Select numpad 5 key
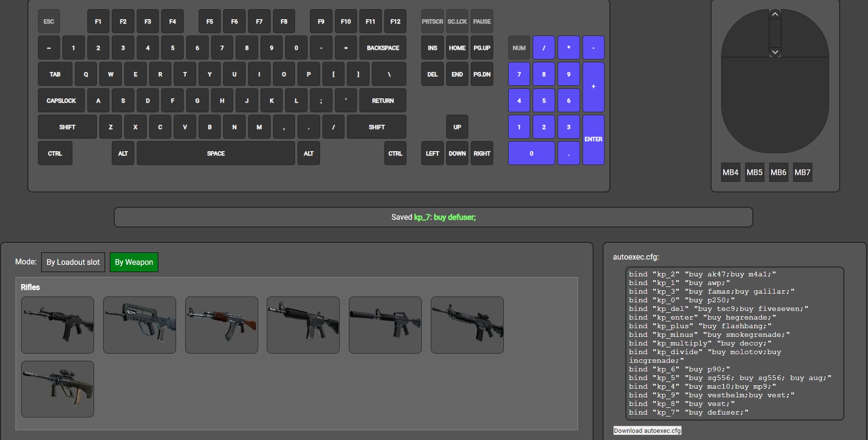Viewport: 868px width, 440px height. 544,101
